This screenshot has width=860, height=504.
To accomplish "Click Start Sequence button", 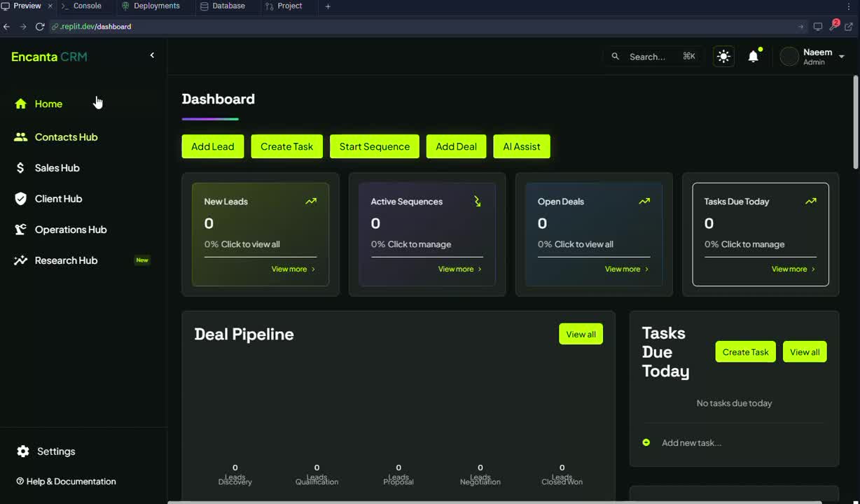I will click(x=375, y=146).
